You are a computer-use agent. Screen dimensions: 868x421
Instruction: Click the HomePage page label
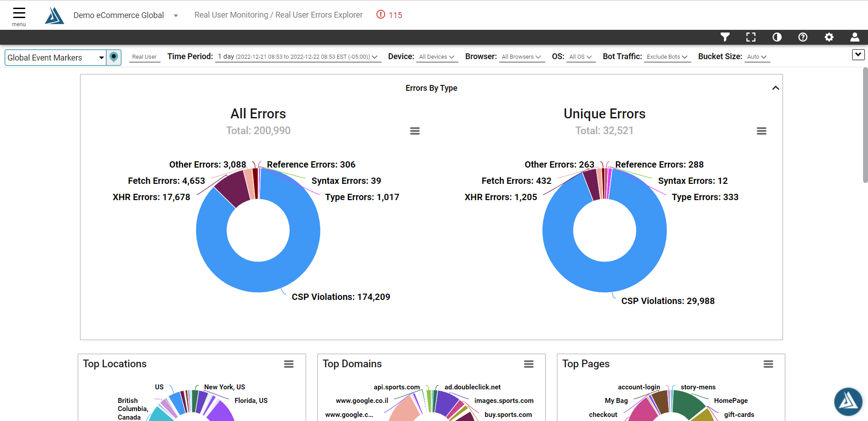pyautogui.click(x=731, y=401)
